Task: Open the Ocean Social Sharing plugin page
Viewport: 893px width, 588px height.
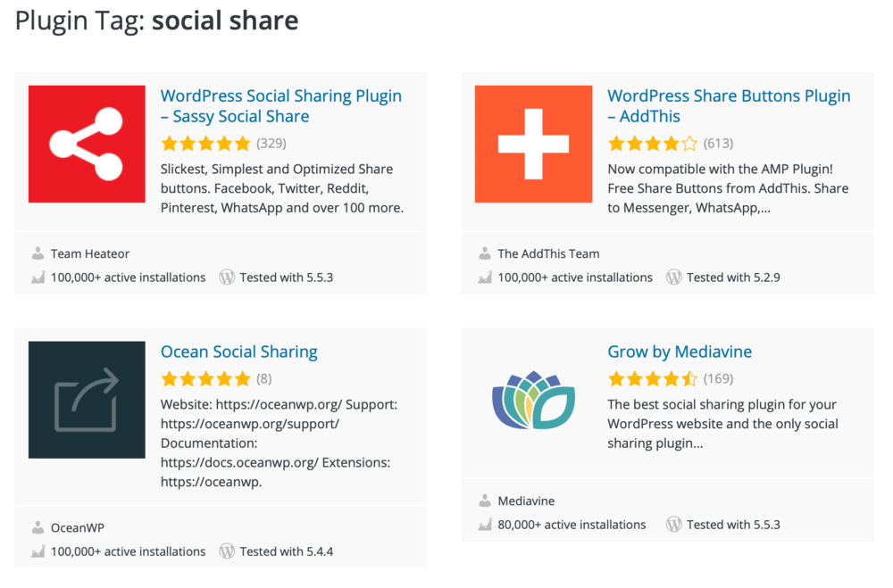Action: pyautogui.click(x=238, y=352)
